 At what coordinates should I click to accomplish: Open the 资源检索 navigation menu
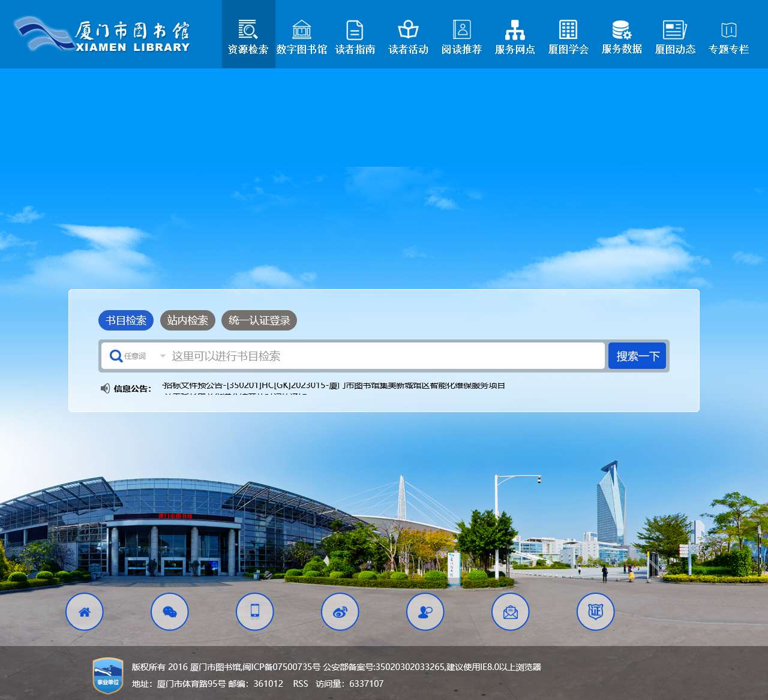248,35
